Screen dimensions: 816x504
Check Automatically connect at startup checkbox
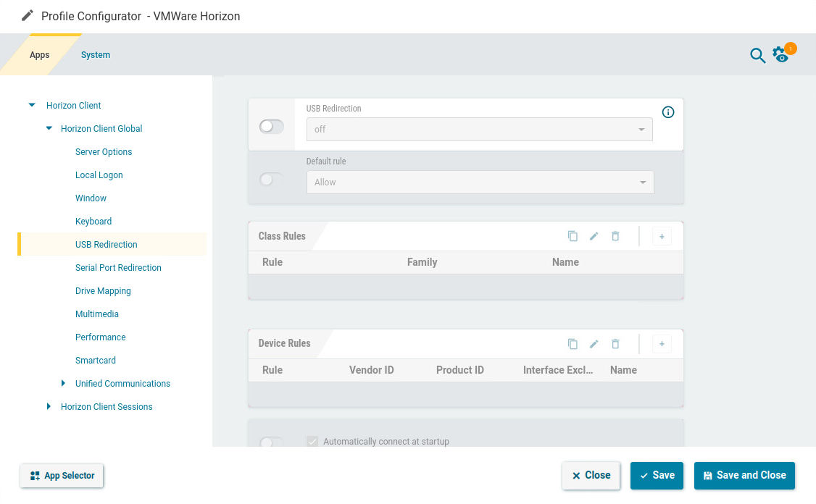click(312, 441)
